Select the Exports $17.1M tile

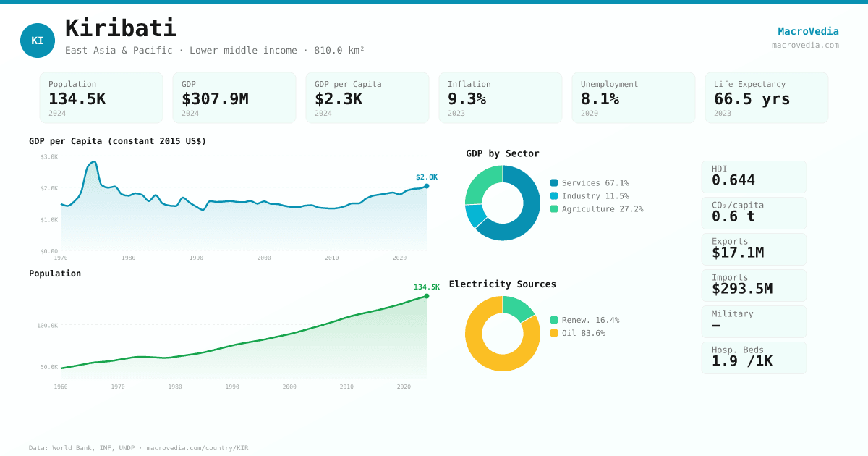(x=754, y=249)
